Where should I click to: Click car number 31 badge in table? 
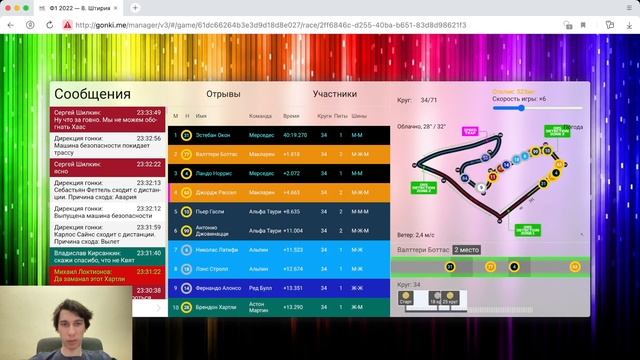coord(186,135)
